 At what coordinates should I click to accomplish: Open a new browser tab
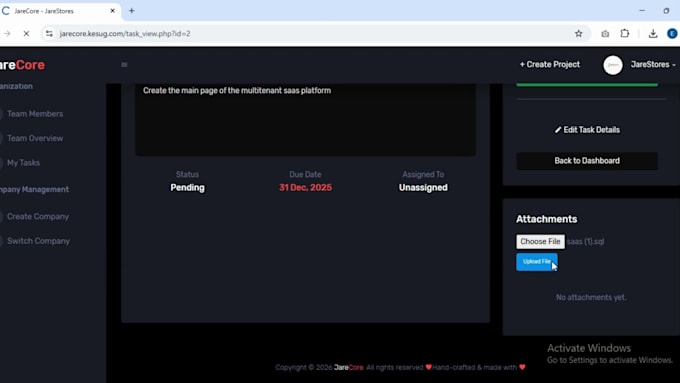131,11
